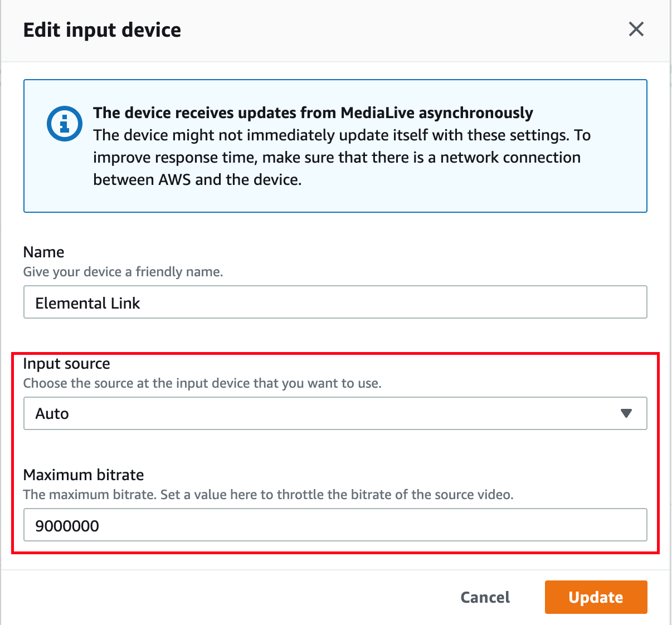672x625 pixels.
Task: Click the Input source label
Action: [66, 364]
